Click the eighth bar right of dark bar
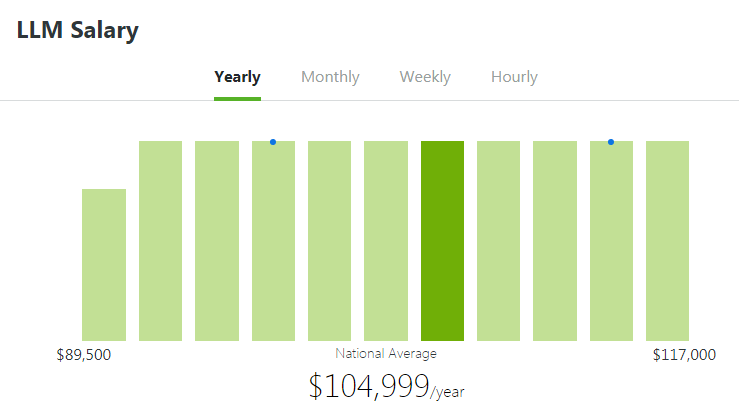 click(x=498, y=240)
